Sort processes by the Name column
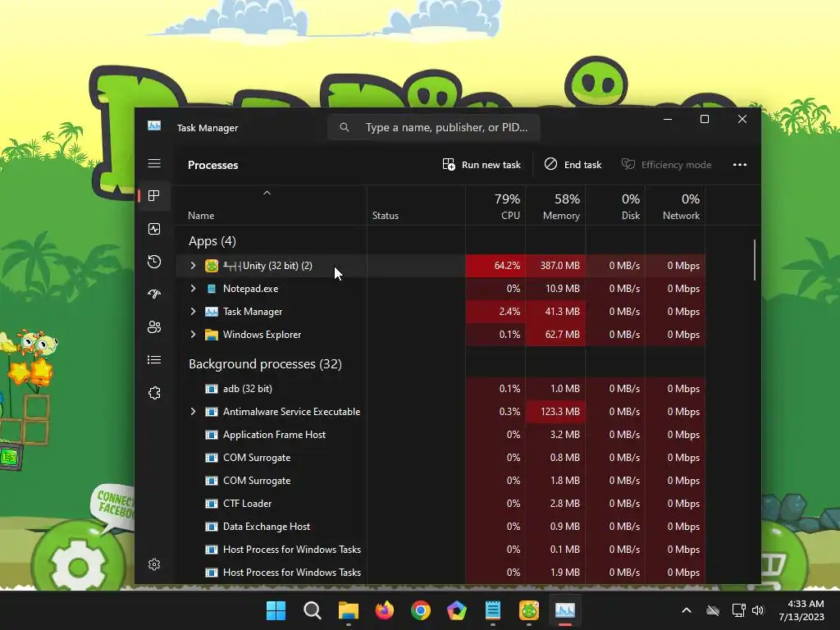 [271, 206]
